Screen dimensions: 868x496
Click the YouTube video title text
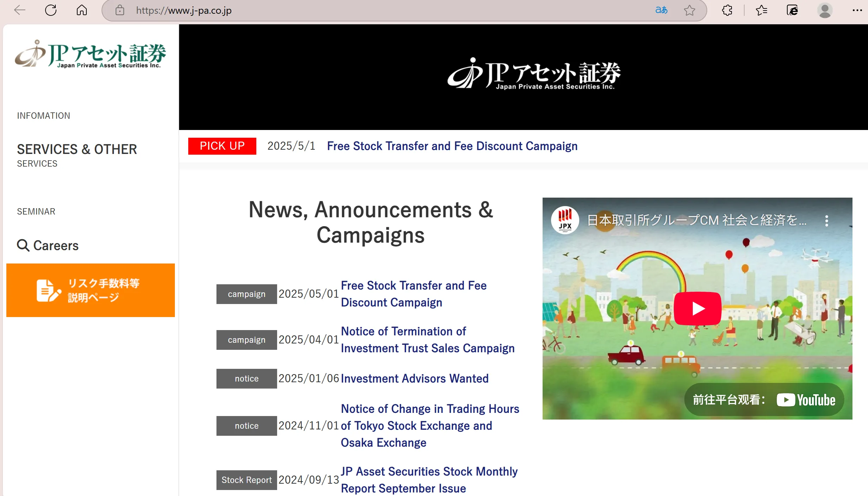[x=697, y=220]
